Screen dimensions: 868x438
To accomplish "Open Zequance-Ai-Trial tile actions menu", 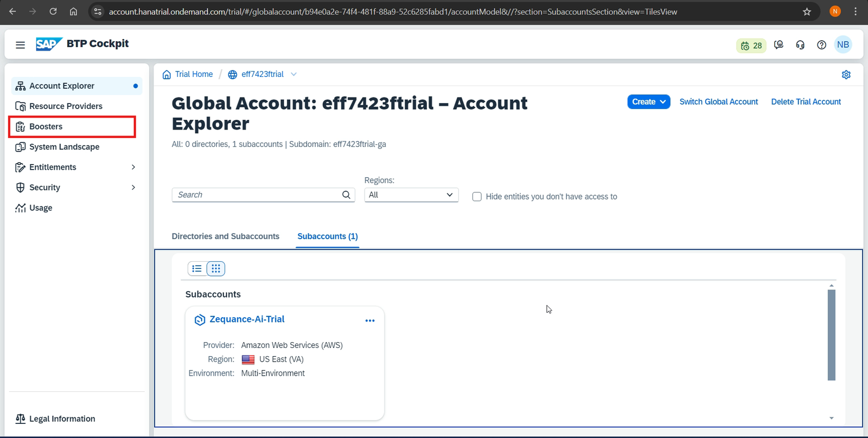I will coord(370,320).
